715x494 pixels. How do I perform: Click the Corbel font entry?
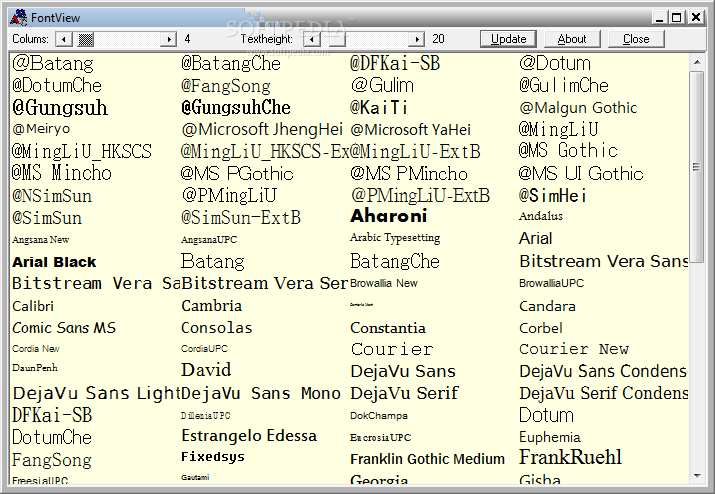point(541,328)
